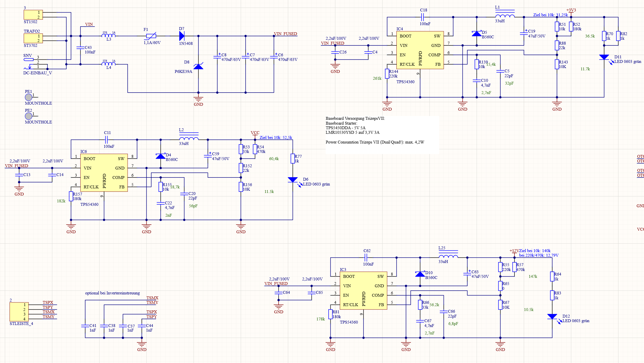This screenshot has height=363, width=644.
Task: Click the SNV connector symbol
Action: click(28, 59)
